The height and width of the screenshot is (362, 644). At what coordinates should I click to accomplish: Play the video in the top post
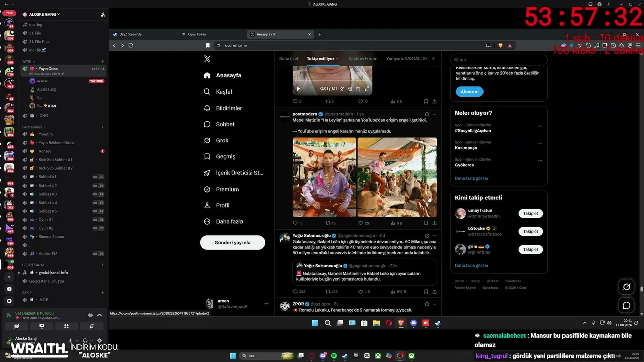tap(298, 88)
